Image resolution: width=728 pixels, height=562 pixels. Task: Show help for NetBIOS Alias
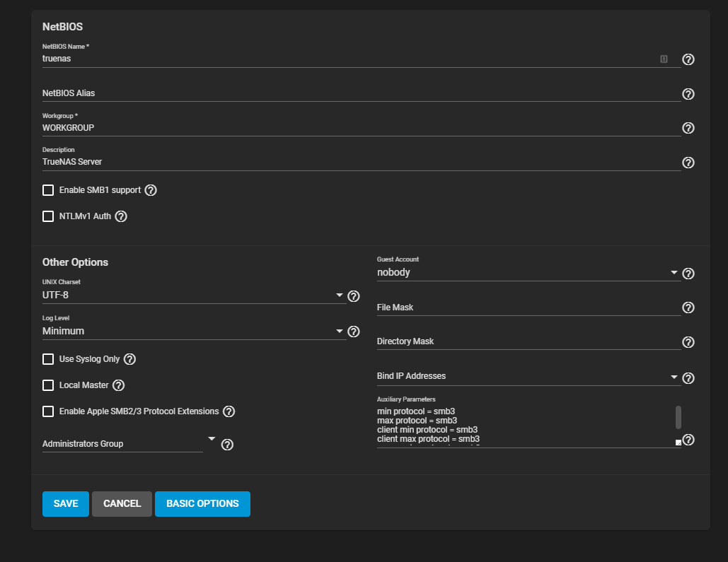(x=688, y=94)
